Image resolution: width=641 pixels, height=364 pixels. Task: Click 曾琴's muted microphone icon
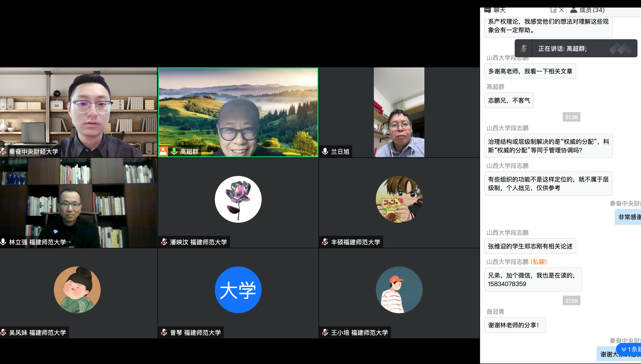point(164,332)
